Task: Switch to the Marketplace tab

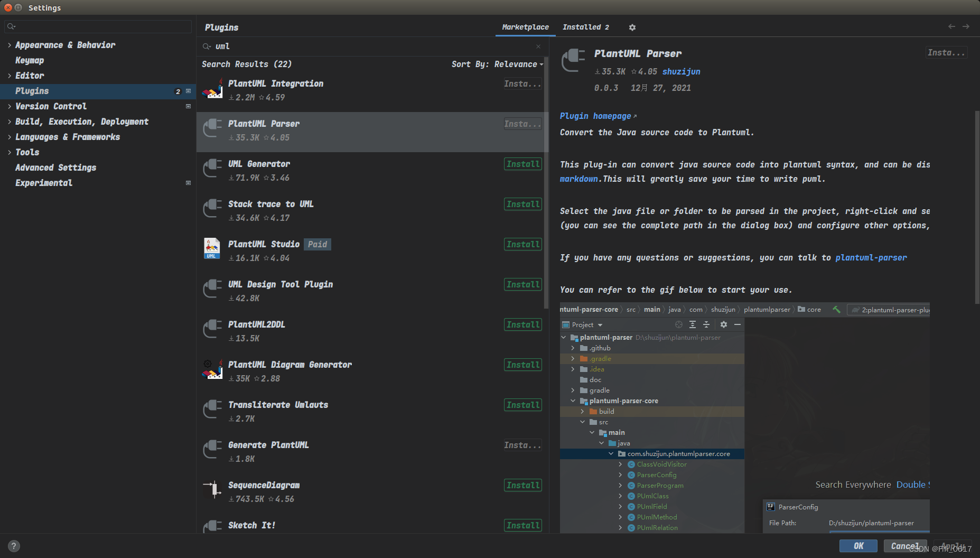Action: coord(525,27)
